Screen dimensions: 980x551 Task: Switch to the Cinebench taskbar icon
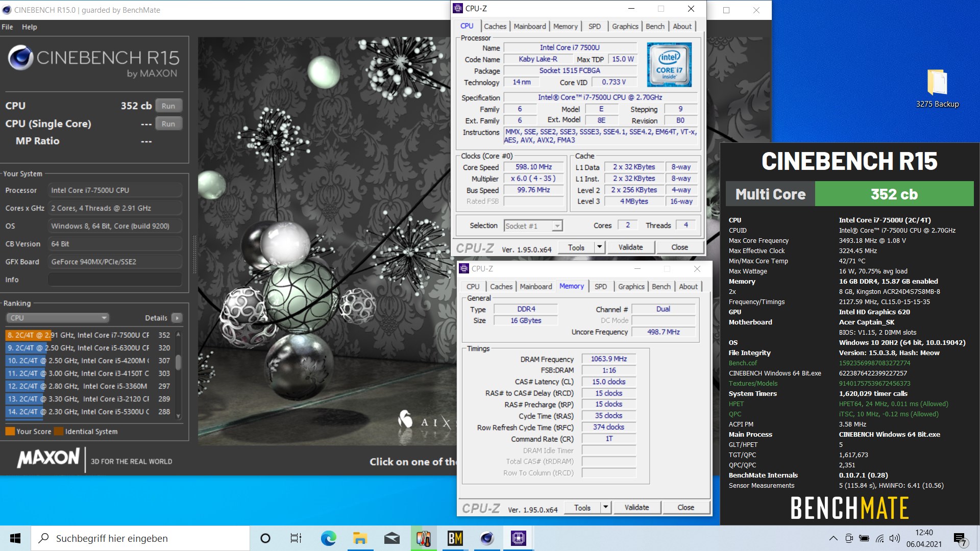[486, 538]
